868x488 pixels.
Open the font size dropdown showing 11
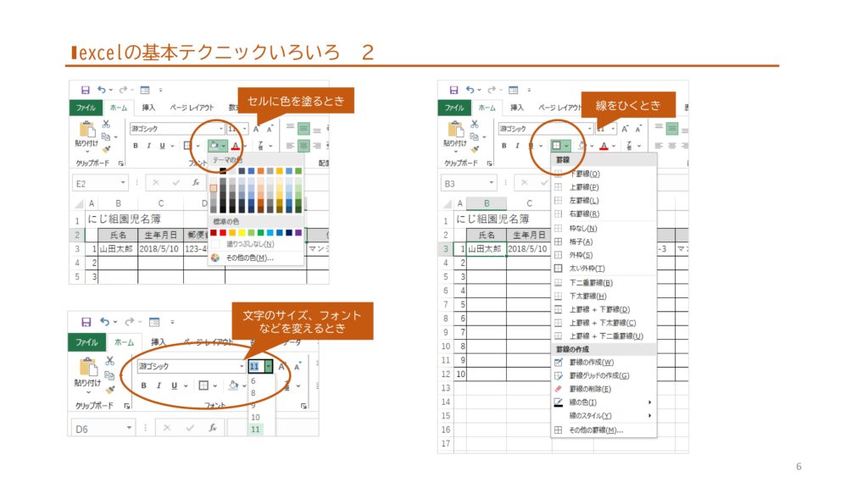coord(268,367)
